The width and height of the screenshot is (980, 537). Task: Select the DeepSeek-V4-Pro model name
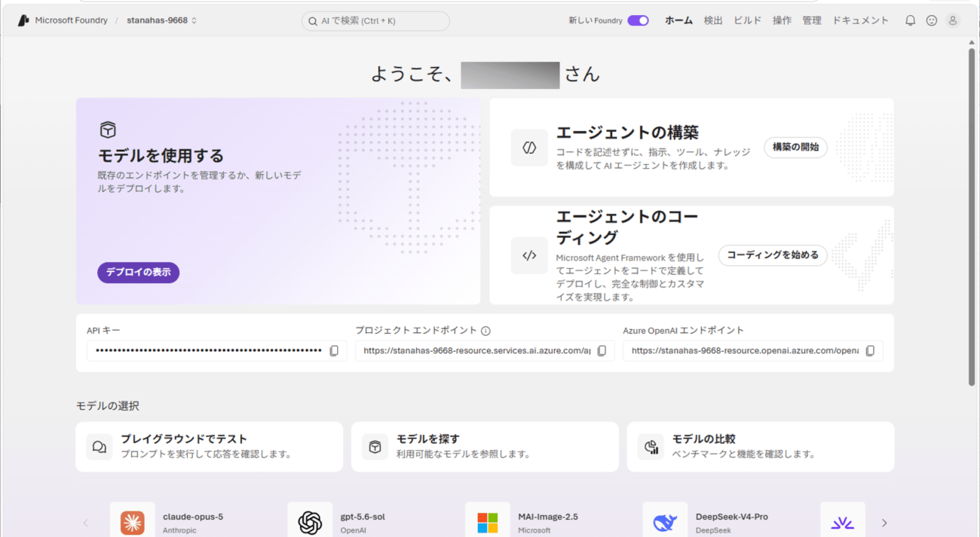(732, 517)
